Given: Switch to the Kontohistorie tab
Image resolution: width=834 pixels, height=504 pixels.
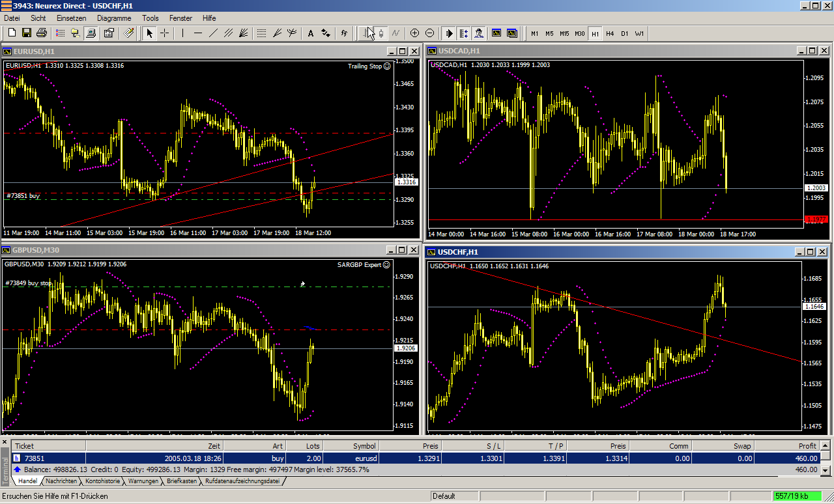Looking at the screenshot, I should pyautogui.click(x=102, y=481).
